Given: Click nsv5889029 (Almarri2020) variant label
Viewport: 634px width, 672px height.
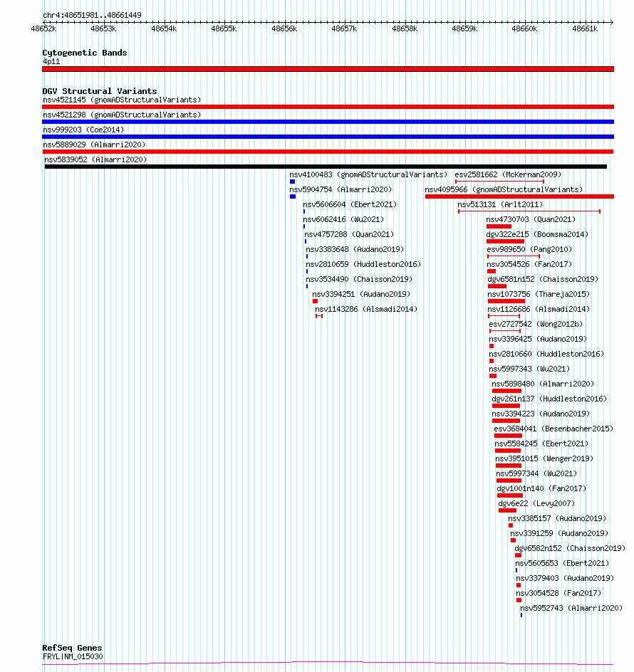Looking at the screenshot, I should (94, 145).
